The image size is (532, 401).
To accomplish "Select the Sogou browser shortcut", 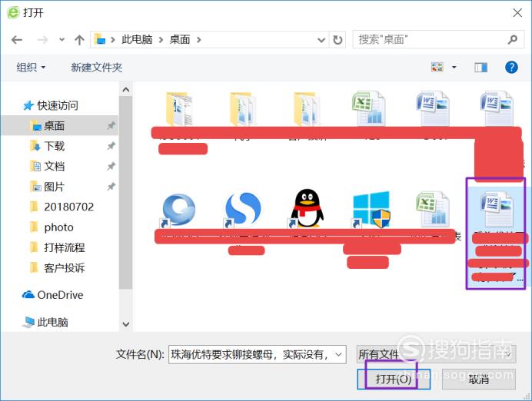I will [242, 210].
